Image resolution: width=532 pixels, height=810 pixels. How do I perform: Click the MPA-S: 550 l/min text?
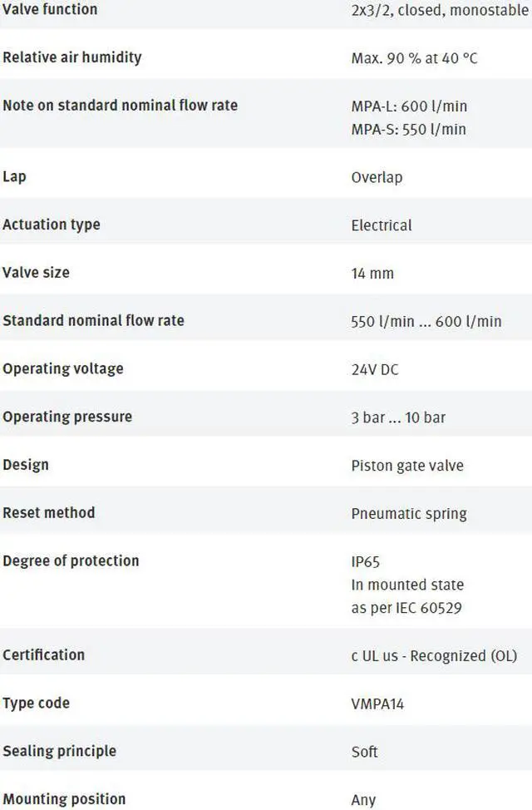(408, 129)
